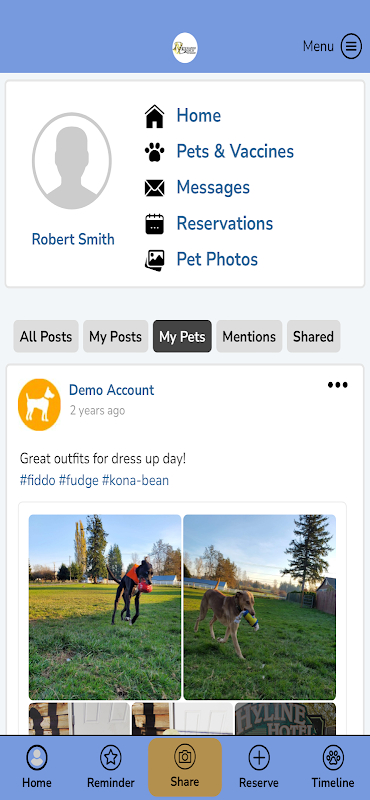
Task: Click the house icon beside Home
Action: 155,116
